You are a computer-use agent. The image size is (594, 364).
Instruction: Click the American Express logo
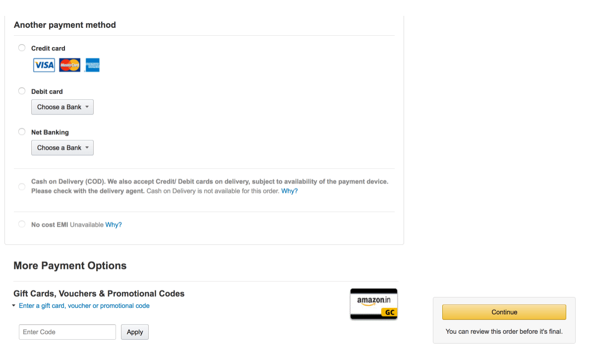pyautogui.click(x=92, y=65)
